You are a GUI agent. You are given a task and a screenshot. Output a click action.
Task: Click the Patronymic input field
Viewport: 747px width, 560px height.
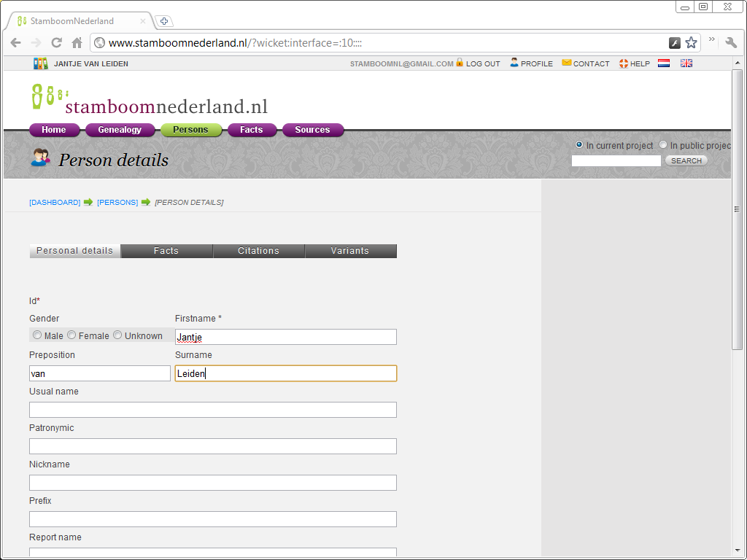point(213,446)
